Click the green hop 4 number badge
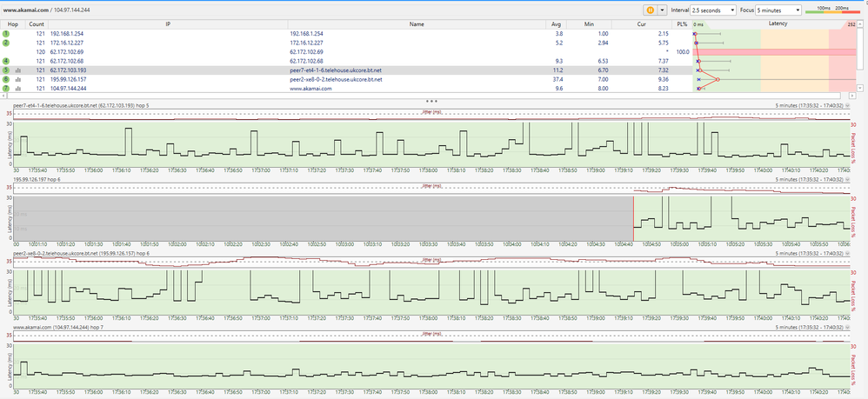This screenshot has width=868, height=399. coord(5,61)
